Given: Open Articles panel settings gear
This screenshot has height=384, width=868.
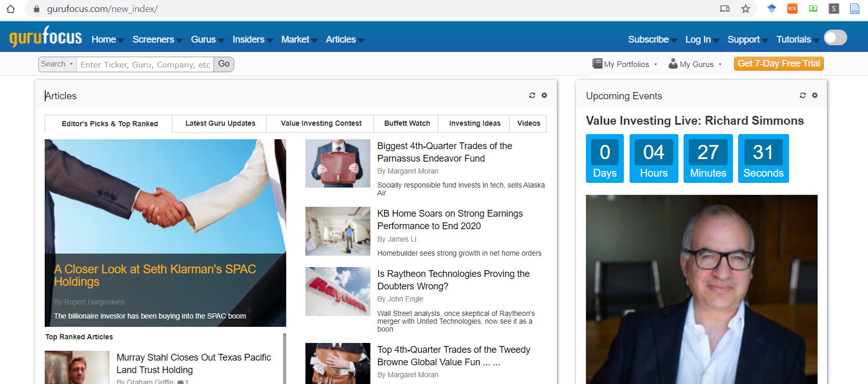Looking at the screenshot, I should [x=544, y=95].
